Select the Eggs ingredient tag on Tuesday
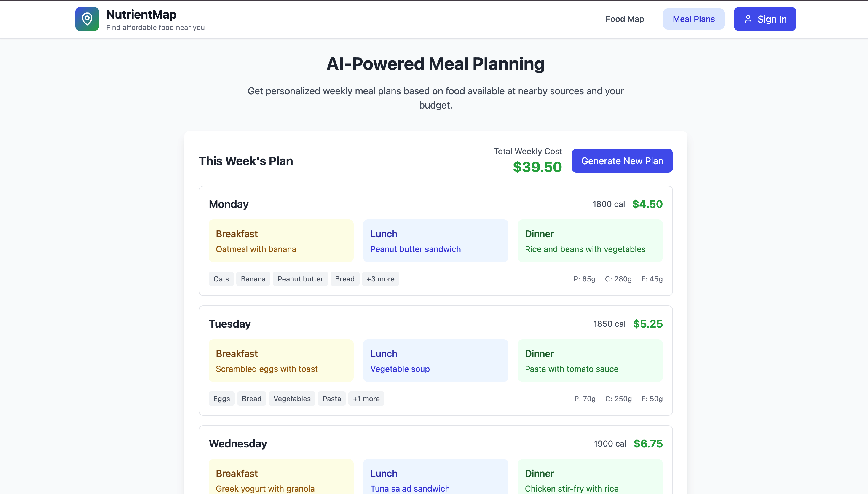Screen dimensions: 868x494 (221, 399)
